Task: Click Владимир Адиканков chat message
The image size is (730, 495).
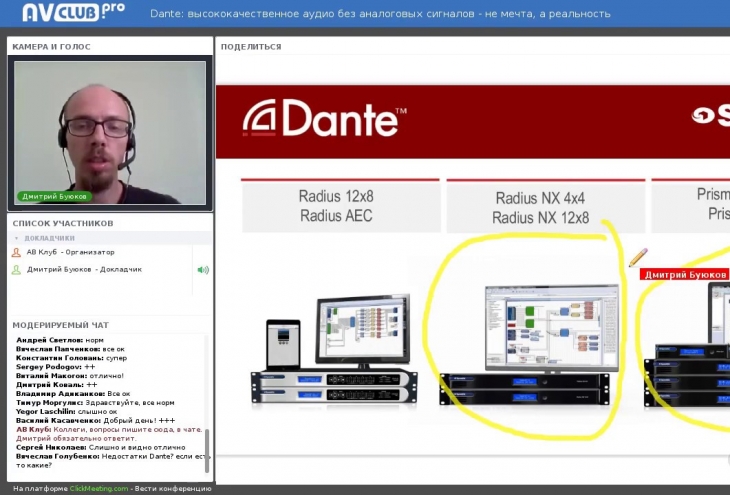Action: click(x=73, y=393)
